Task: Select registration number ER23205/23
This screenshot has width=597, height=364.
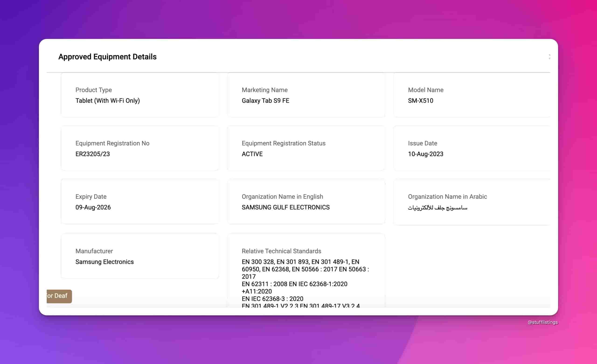Action: tap(93, 154)
